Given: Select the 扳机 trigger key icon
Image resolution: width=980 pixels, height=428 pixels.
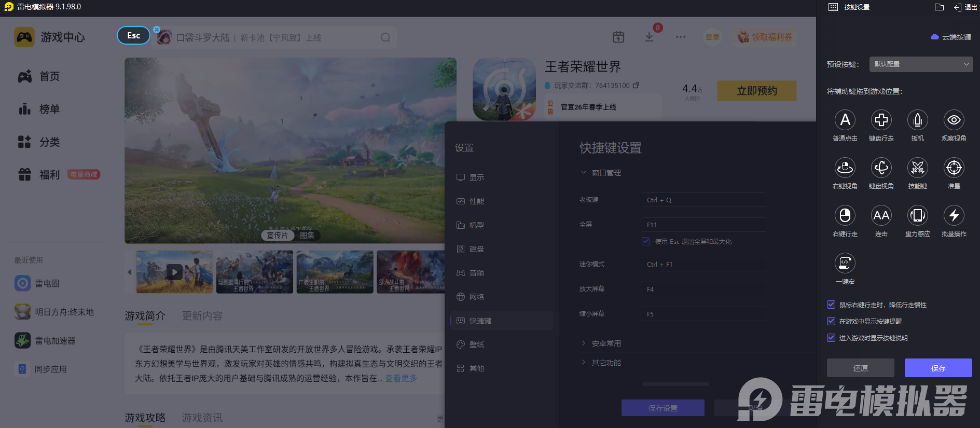Looking at the screenshot, I should click(917, 120).
